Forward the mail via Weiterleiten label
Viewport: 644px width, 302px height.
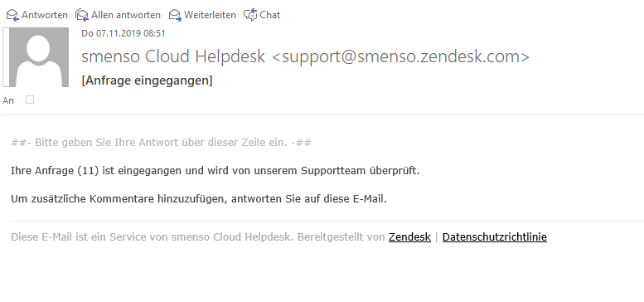click(x=210, y=15)
